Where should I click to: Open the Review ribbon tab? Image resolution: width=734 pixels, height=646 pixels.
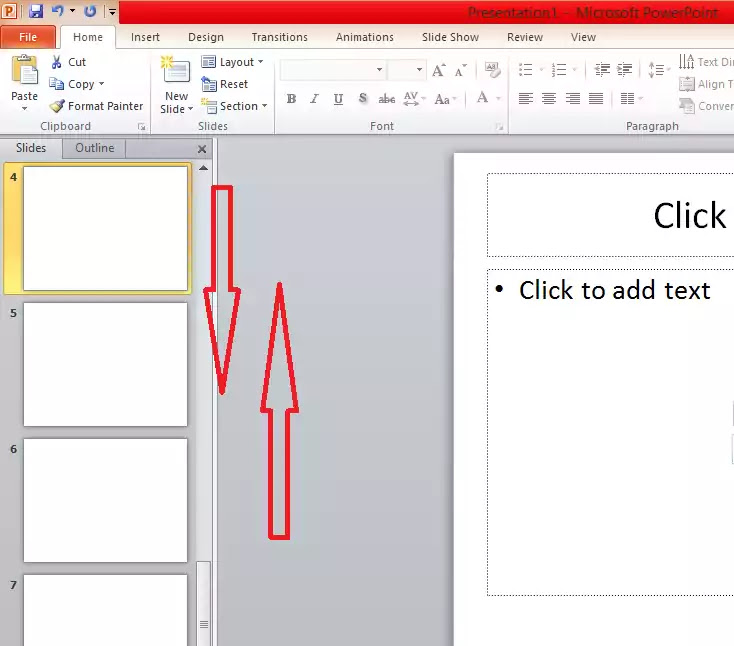(x=525, y=37)
